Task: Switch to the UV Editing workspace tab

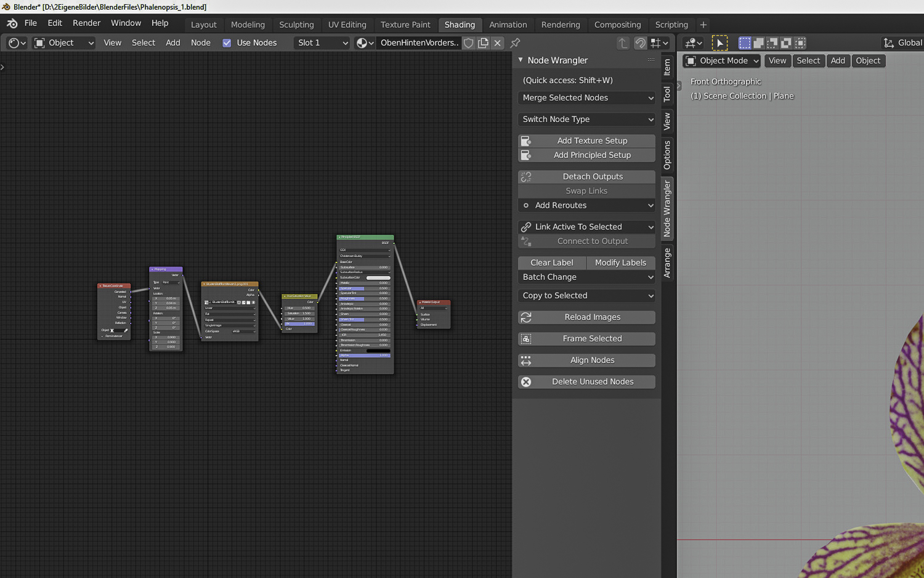Action: click(x=347, y=25)
